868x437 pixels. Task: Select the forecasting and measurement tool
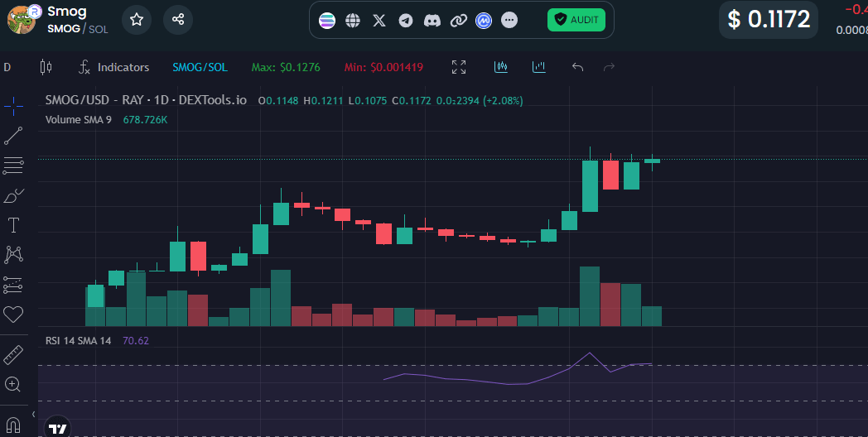tap(13, 285)
